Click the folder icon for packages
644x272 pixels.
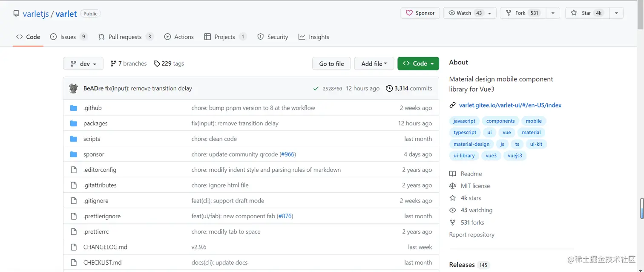click(73, 123)
